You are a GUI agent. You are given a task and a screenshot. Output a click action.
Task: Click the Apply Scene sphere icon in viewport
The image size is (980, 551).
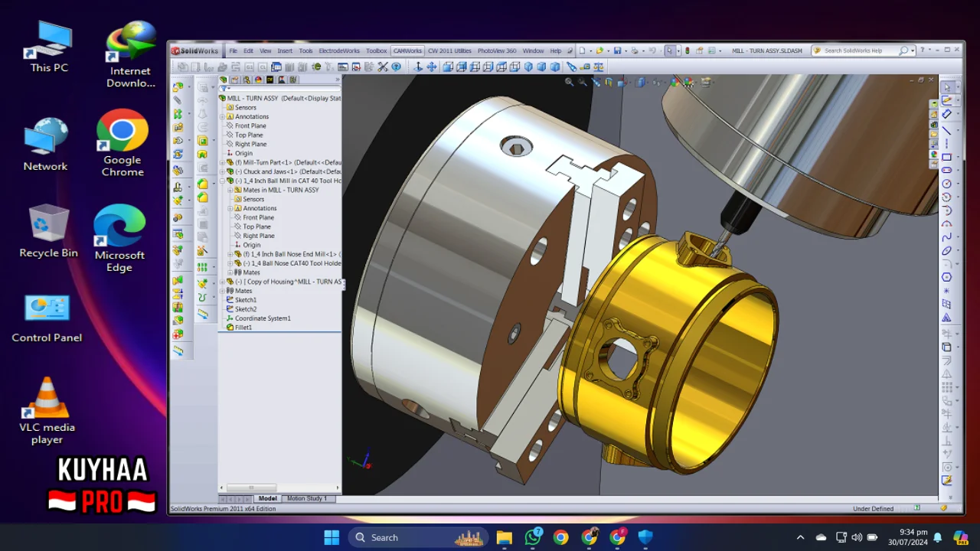(x=688, y=82)
